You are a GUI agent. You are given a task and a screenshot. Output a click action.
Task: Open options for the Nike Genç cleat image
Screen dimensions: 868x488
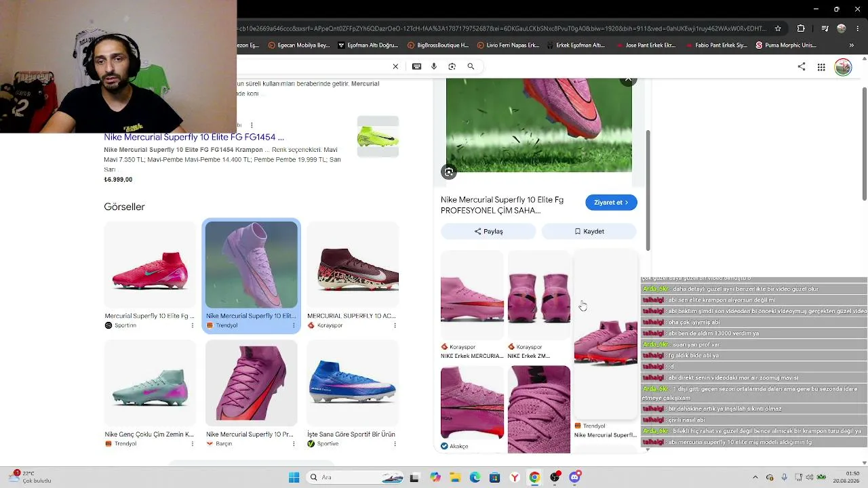[x=192, y=444]
